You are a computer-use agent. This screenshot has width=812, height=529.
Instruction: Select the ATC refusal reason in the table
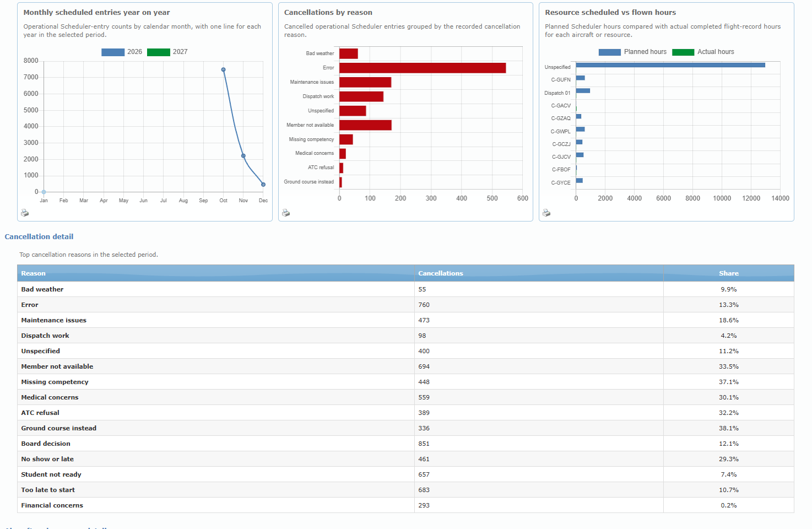click(x=40, y=413)
